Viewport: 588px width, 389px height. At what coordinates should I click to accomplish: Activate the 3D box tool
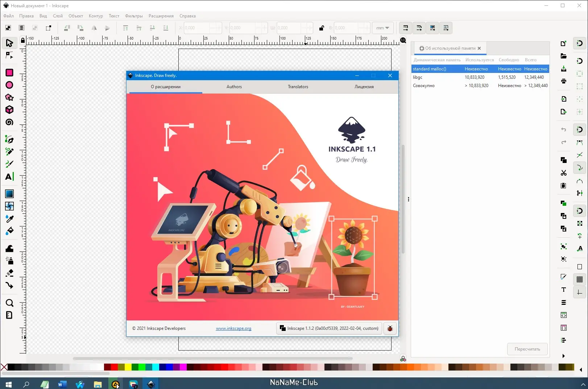9,110
